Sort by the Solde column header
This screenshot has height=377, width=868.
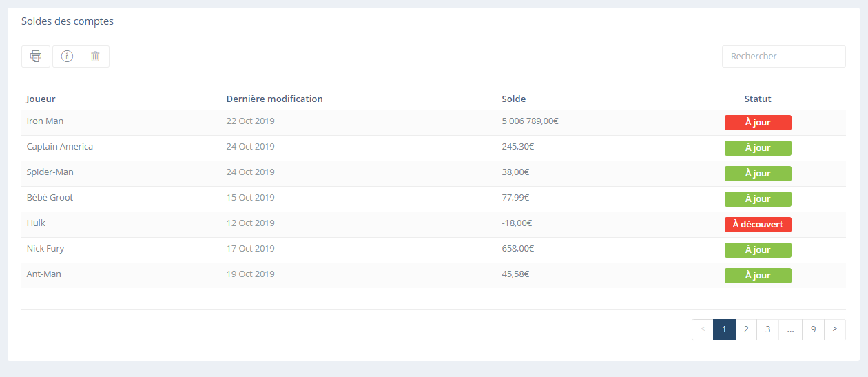[x=514, y=99]
